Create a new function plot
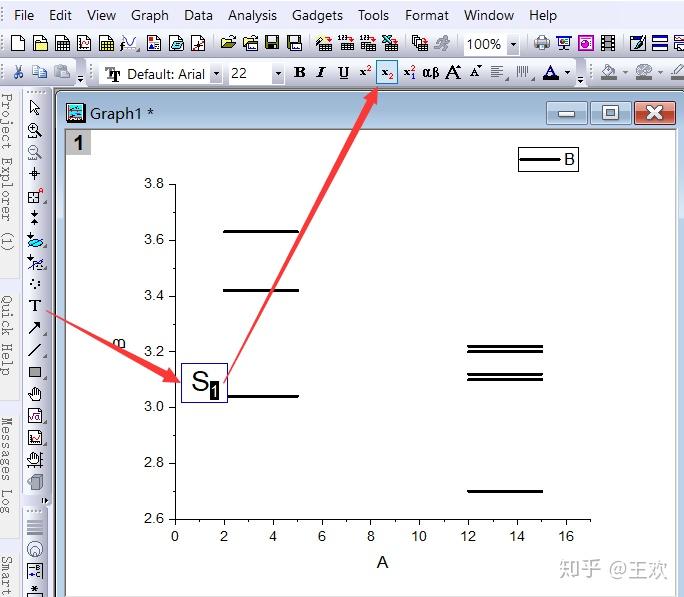The height and width of the screenshot is (597, 684). pyautogui.click(x=129, y=43)
